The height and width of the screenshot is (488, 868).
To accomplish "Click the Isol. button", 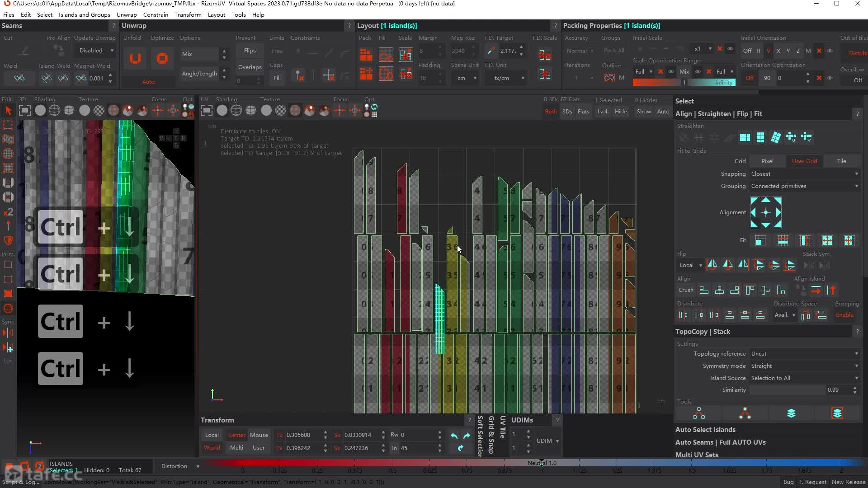I will [x=603, y=111].
